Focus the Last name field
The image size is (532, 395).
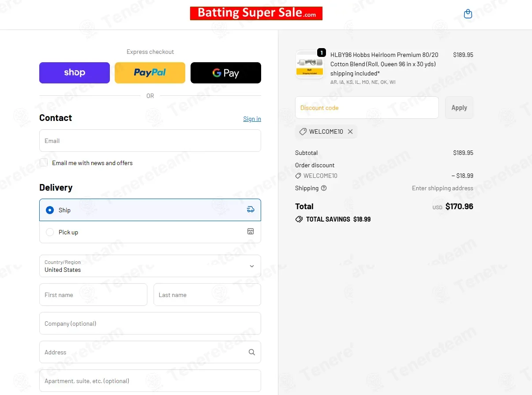207,294
